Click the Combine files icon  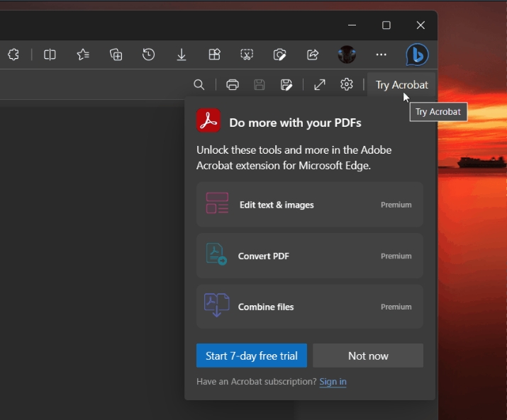217,305
